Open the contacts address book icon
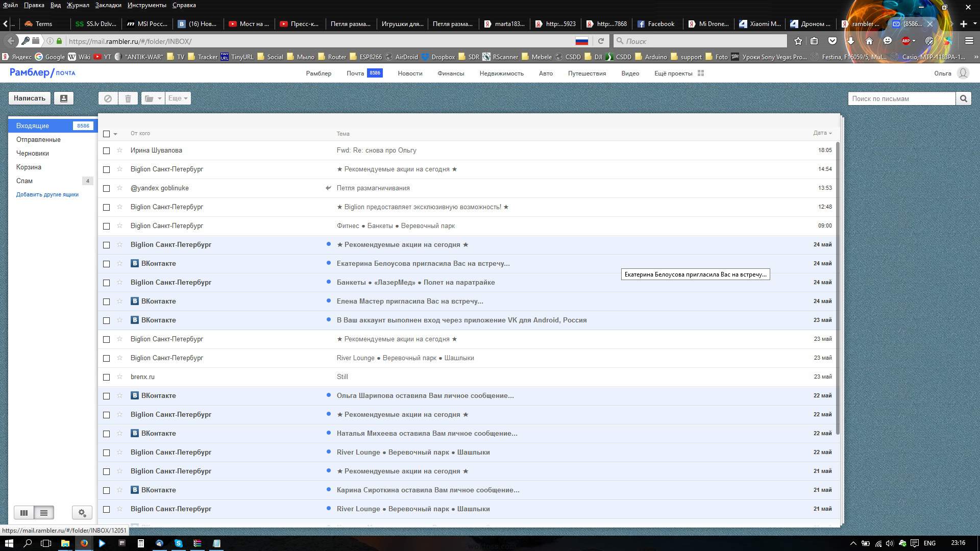980x551 pixels. (64, 98)
